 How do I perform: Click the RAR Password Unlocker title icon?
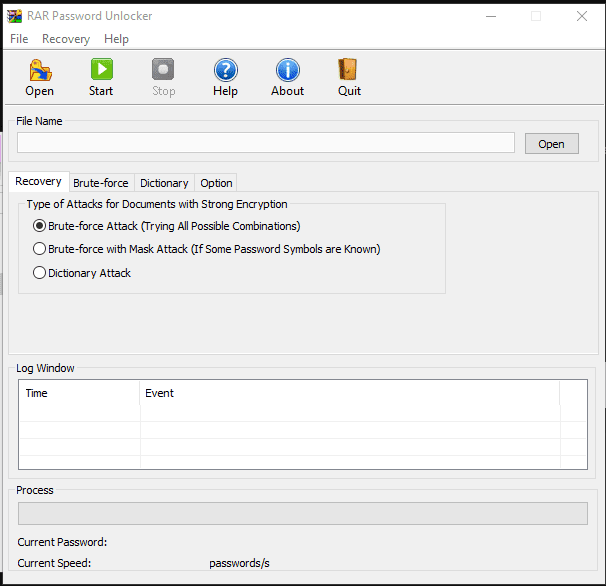coord(14,16)
